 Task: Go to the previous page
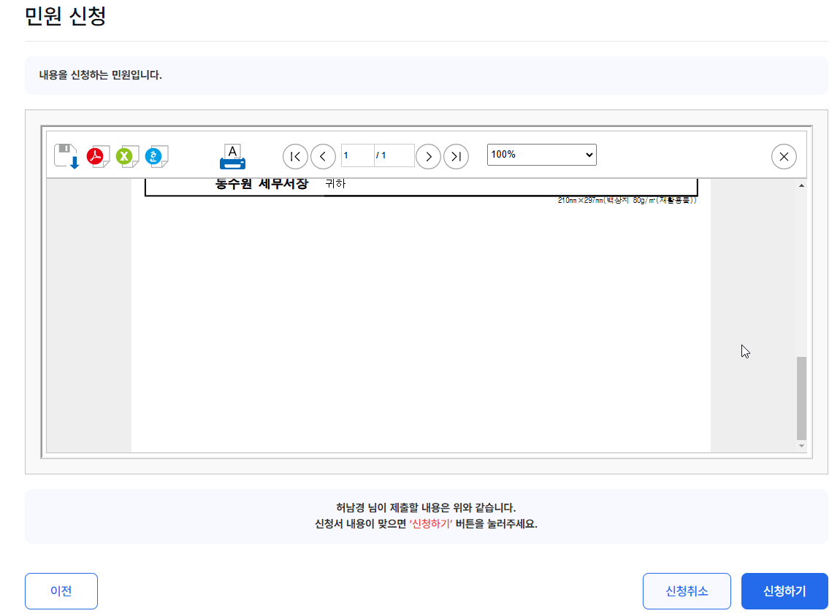click(323, 156)
